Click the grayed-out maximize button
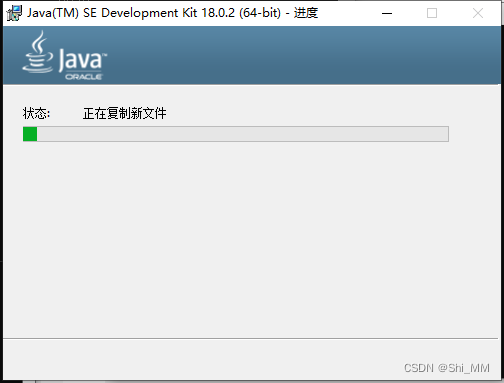This screenshot has height=383, width=504. [x=432, y=13]
